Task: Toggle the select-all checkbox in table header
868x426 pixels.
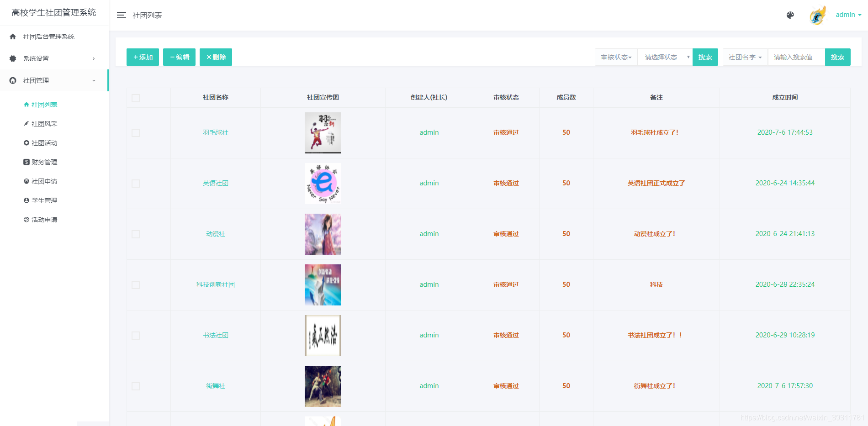Action: click(x=136, y=98)
